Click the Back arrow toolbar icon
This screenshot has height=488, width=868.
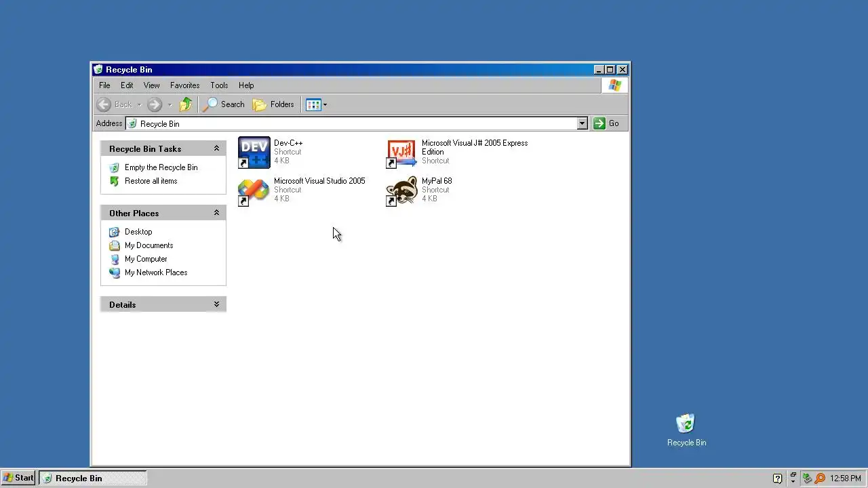point(104,104)
